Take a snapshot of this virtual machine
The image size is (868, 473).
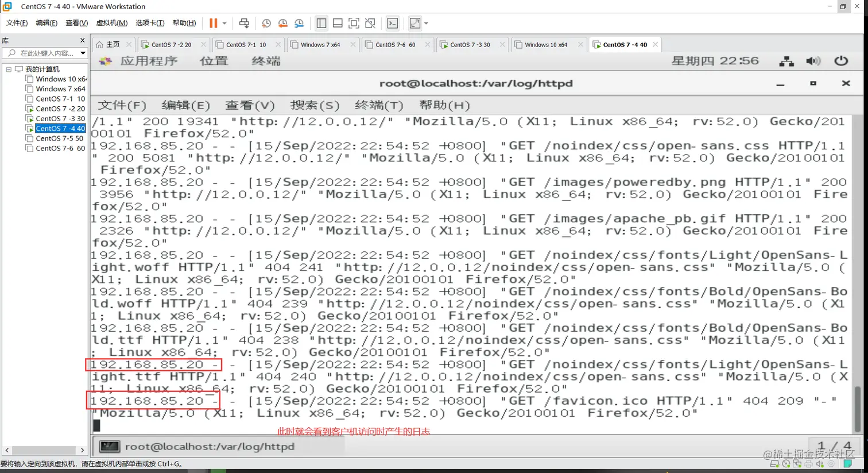tap(266, 23)
